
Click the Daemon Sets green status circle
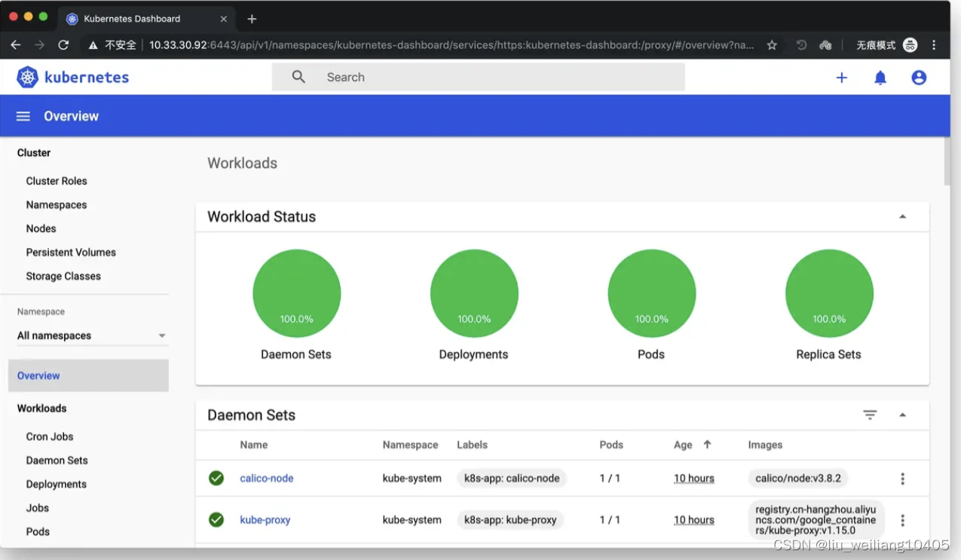coord(296,293)
